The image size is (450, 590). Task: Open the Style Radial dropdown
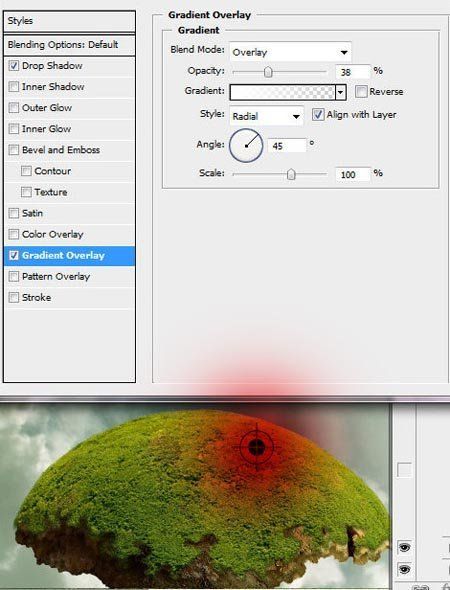[266, 116]
